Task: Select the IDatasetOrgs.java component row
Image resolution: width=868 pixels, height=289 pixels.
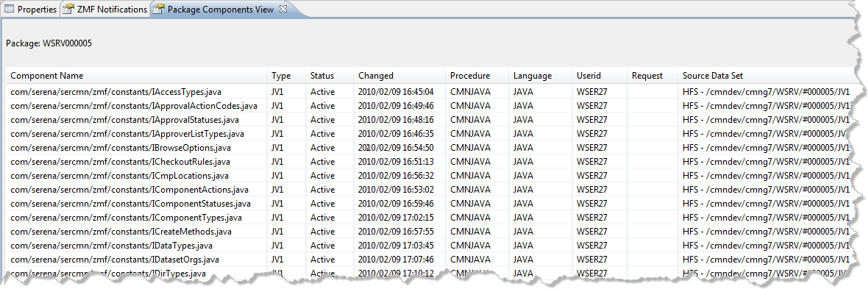Action: [x=429, y=259]
